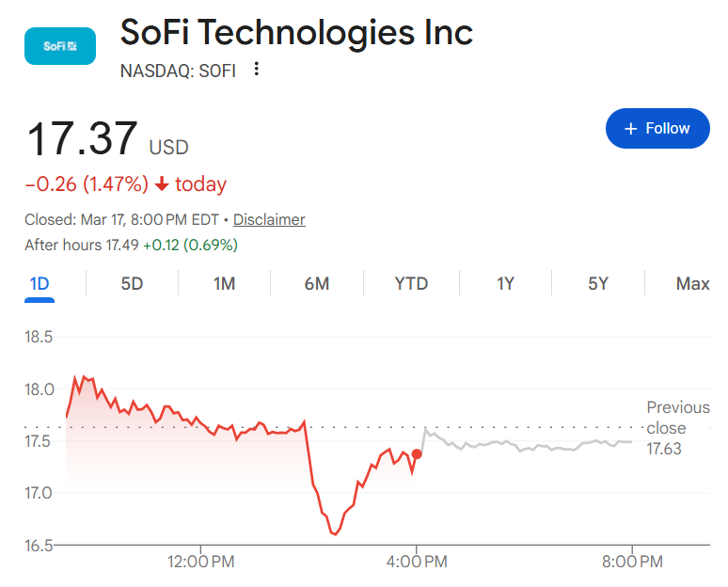Switch to the 5Y chart tab
Viewport: 728px width, 587px height.
598,283
